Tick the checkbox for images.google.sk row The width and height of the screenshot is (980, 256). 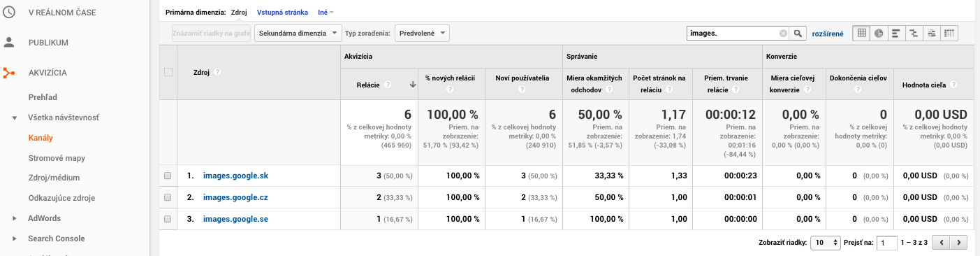(168, 176)
